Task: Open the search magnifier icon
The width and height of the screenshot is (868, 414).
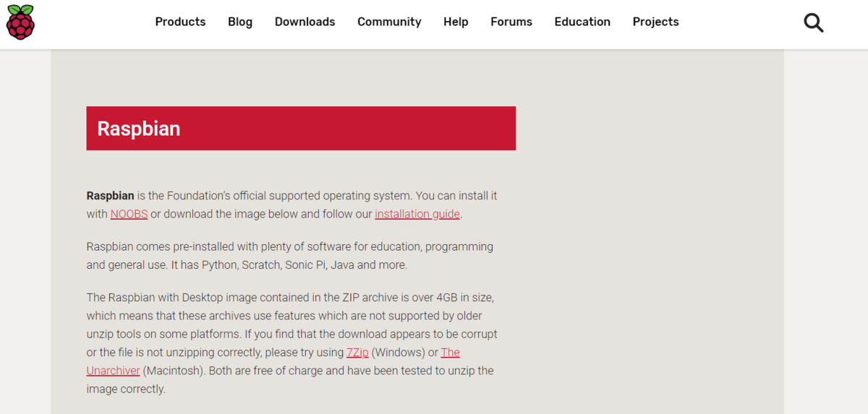Action: pyautogui.click(x=814, y=22)
